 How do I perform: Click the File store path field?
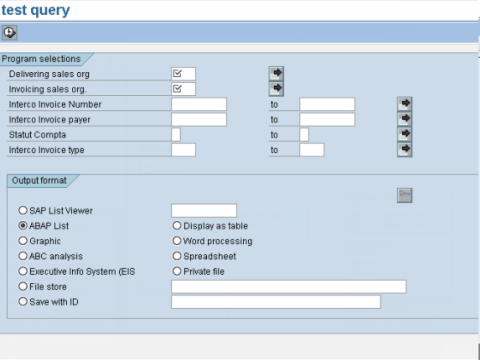point(289,287)
